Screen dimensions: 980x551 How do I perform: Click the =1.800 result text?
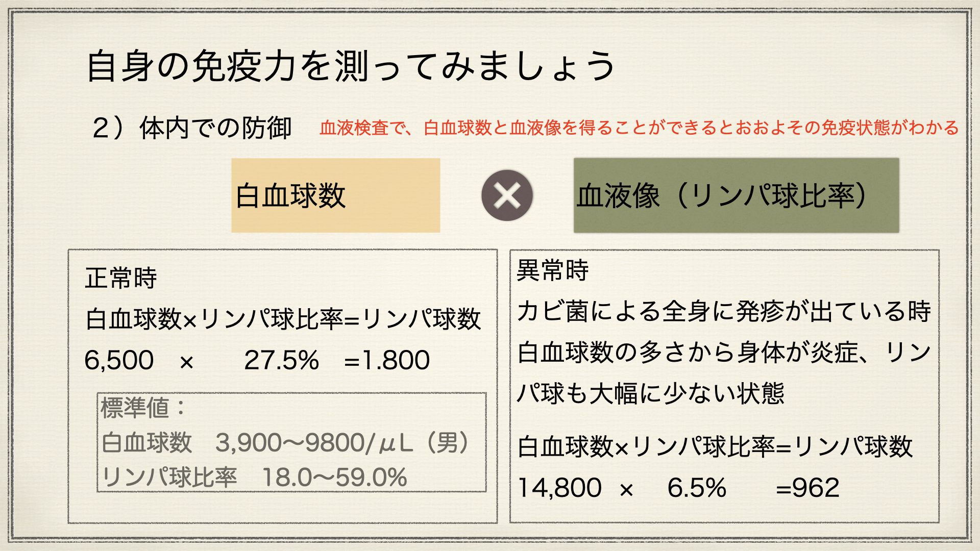[x=387, y=360]
